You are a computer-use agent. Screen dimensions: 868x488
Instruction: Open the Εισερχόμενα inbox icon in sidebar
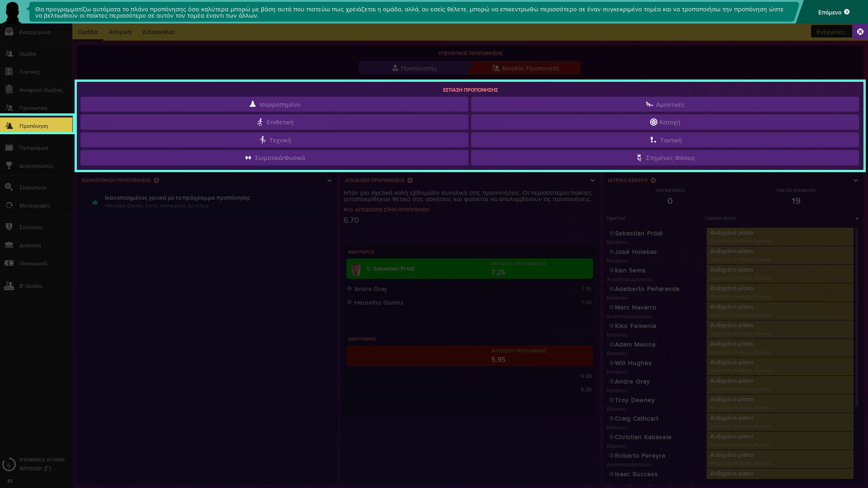tap(9, 32)
